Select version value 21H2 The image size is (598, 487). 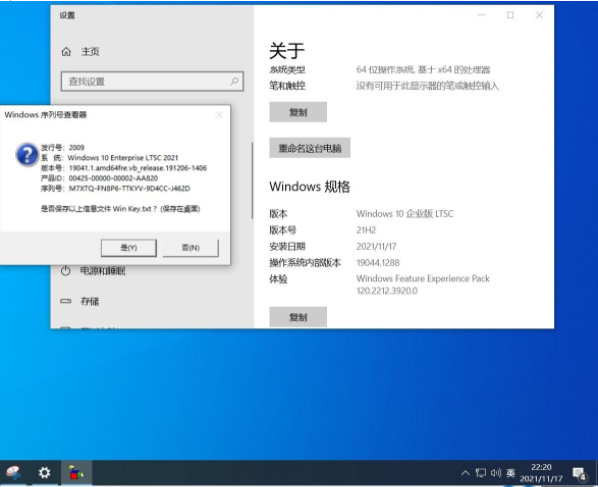(366, 230)
